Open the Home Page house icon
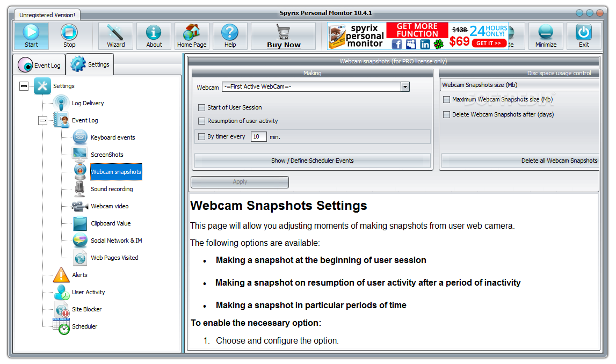616x364 pixels. [192, 32]
